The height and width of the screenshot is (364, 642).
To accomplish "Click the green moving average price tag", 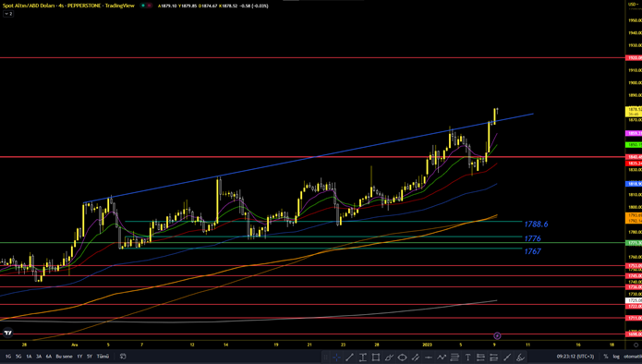I will click(x=634, y=145).
